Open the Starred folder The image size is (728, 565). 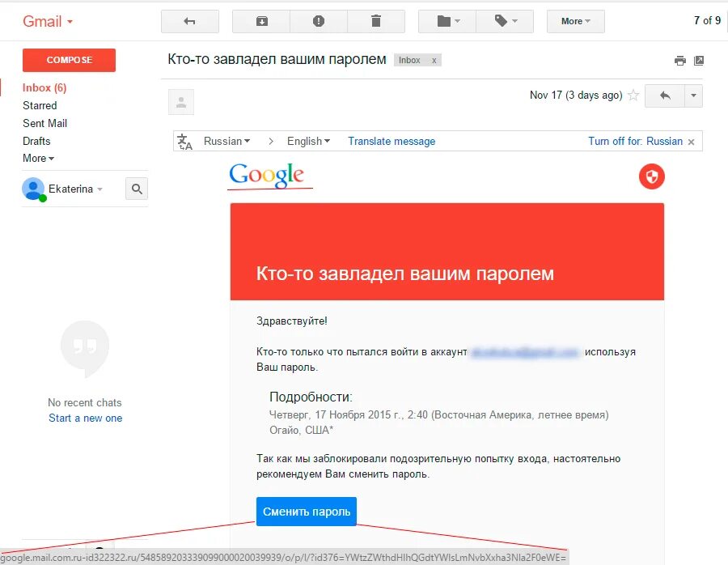point(40,105)
